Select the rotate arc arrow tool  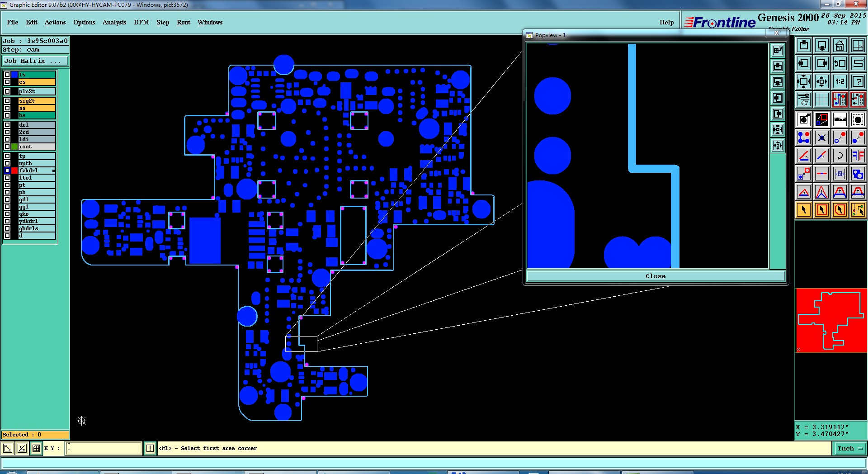click(x=840, y=156)
